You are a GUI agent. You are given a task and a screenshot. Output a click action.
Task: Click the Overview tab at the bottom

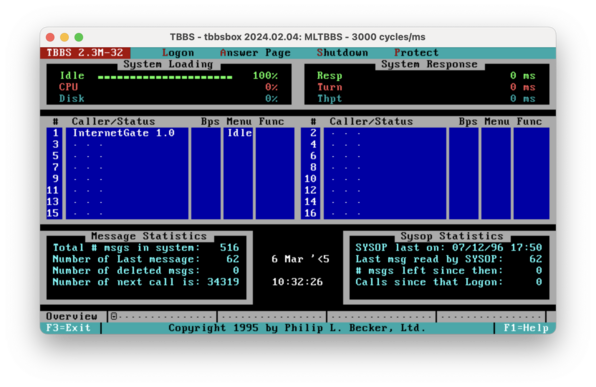[71, 316]
